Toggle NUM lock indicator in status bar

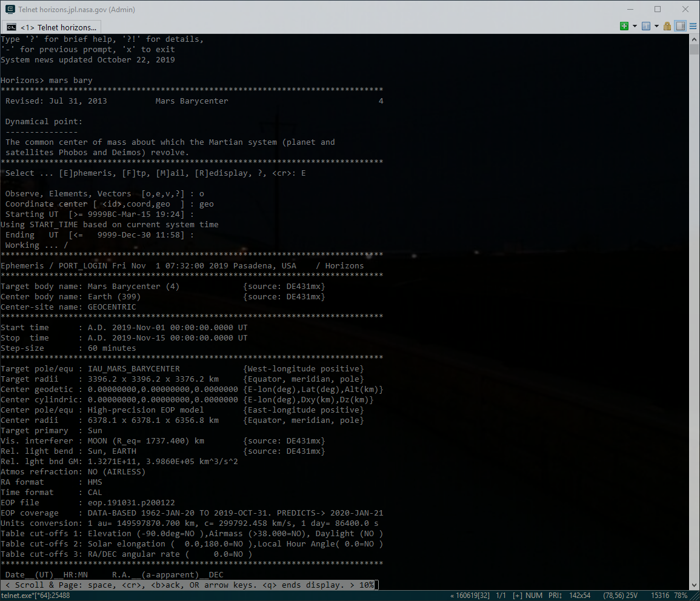pyautogui.click(x=534, y=596)
